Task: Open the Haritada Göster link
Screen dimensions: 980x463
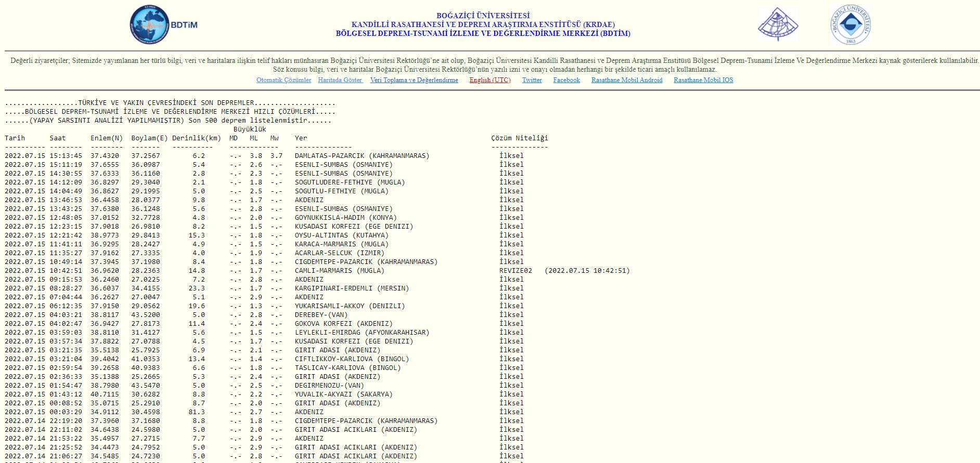Action: [340, 80]
